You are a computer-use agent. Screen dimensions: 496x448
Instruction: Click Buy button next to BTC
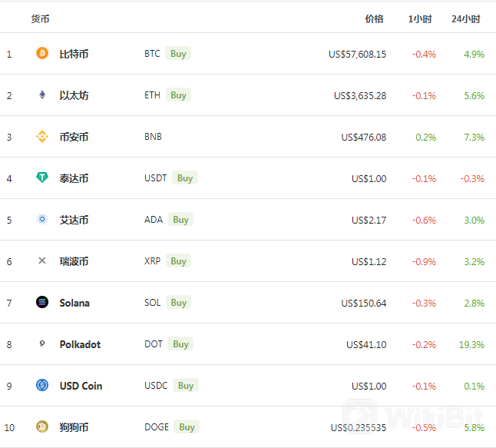pyautogui.click(x=178, y=54)
